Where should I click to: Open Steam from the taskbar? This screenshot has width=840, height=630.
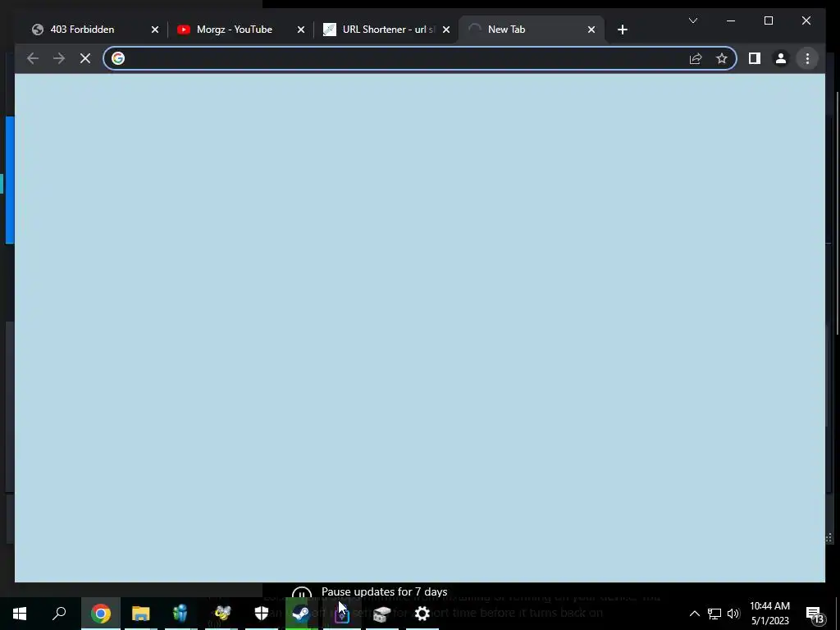302,614
